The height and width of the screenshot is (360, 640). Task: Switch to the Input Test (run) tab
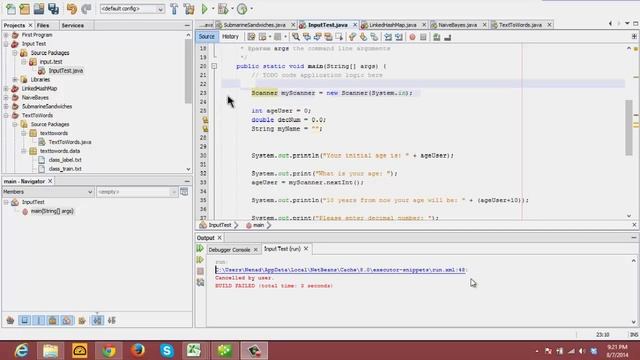(x=282, y=249)
